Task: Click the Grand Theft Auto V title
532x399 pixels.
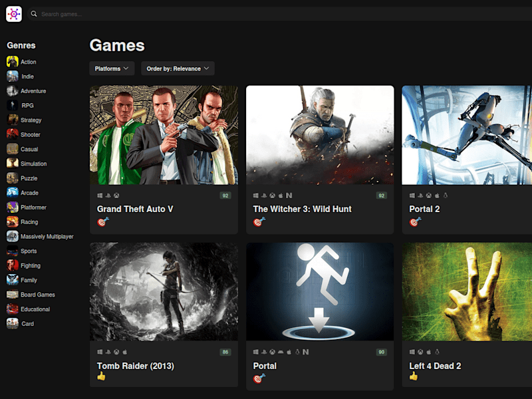Action: (x=135, y=209)
